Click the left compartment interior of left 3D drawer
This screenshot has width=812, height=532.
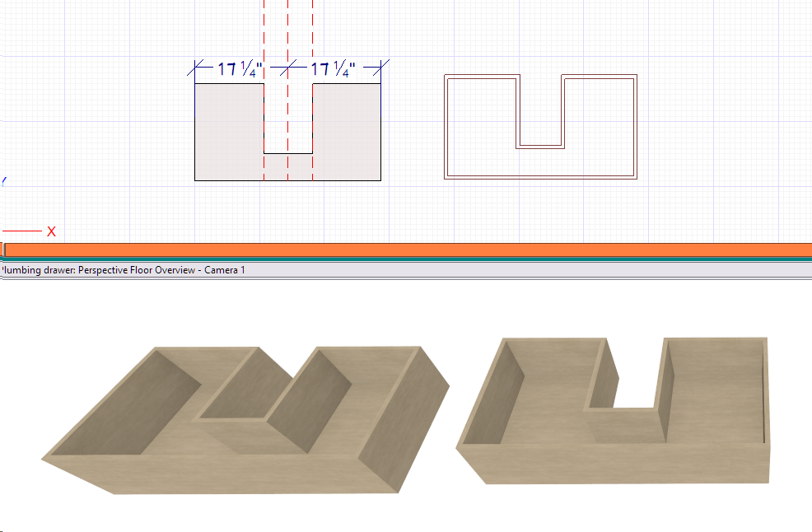pyautogui.click(x=132, y=412)
